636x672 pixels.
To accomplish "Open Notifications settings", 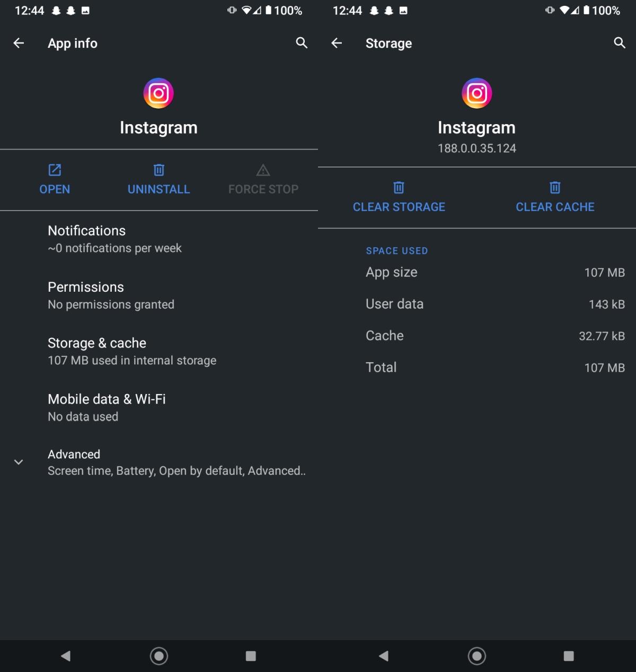I will coord(159,239).
